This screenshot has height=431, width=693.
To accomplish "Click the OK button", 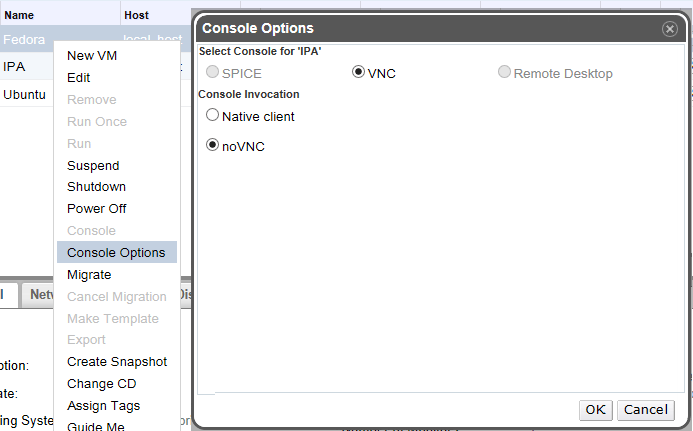I will pos(596,410).
